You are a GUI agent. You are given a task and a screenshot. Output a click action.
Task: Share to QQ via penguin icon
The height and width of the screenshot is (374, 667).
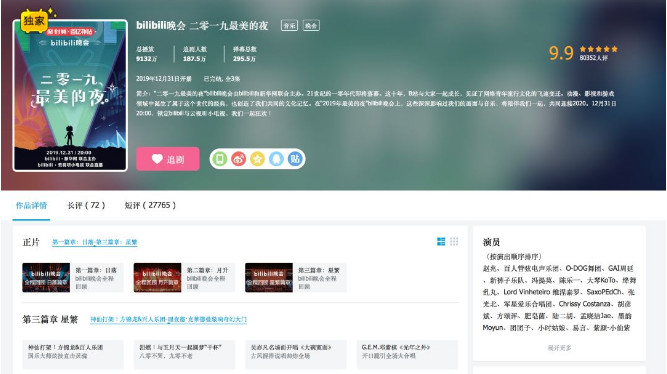276,159
